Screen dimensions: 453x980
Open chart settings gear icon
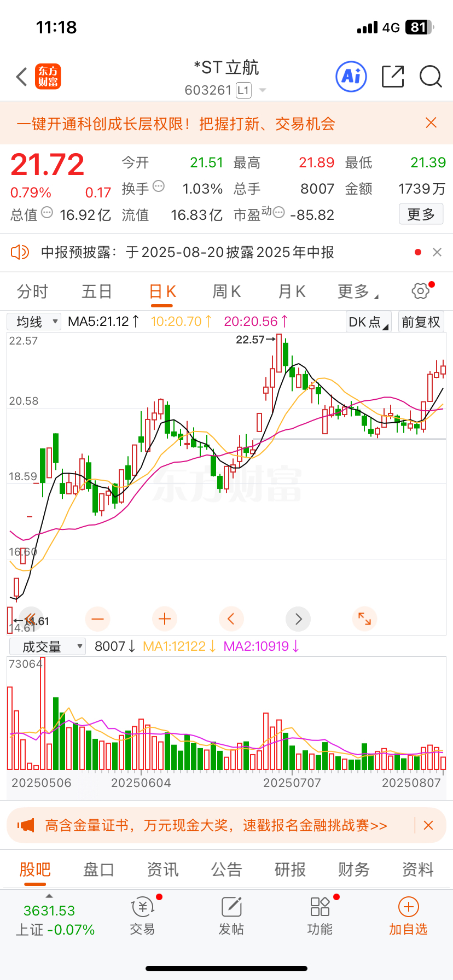pyautogui.click(x=421, y=290)
